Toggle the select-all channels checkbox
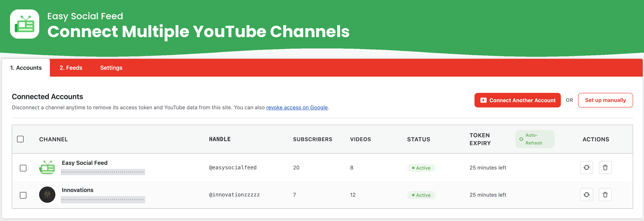Image resolution: width=644 pixels, height=221 pixels. coord(20,139)
